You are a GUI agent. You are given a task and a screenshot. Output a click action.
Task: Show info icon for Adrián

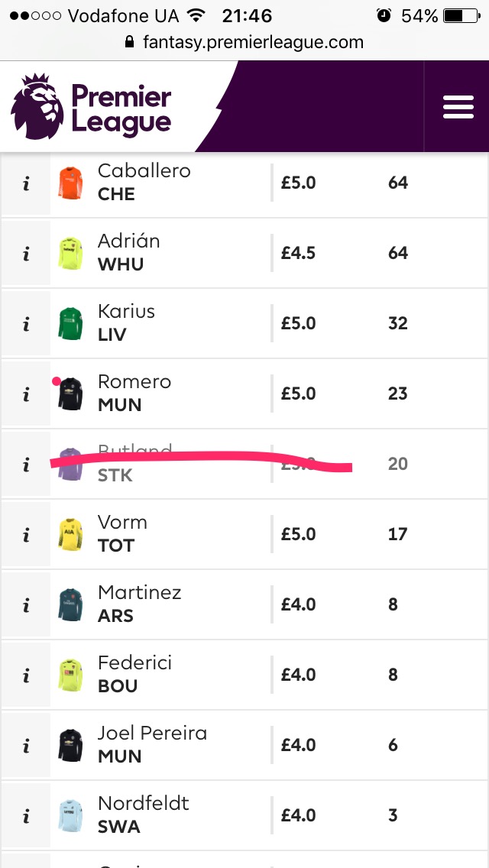26,254
